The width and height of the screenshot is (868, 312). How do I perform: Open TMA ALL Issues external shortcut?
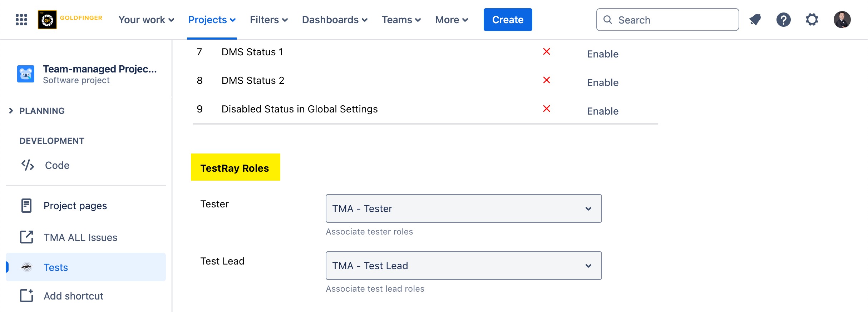tap(80, 237)
